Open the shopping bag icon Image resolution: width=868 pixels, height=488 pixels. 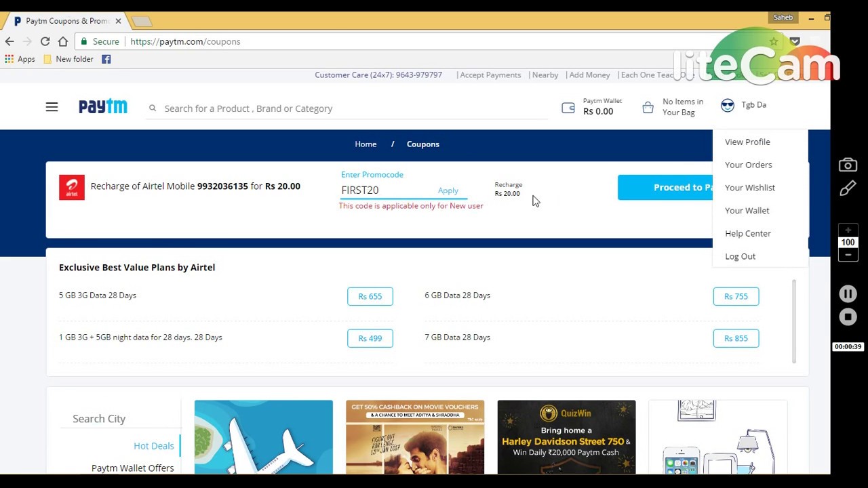[648, 107]
